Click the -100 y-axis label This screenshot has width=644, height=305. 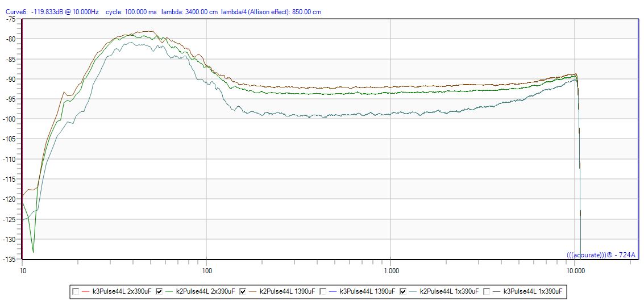[9, 119]
